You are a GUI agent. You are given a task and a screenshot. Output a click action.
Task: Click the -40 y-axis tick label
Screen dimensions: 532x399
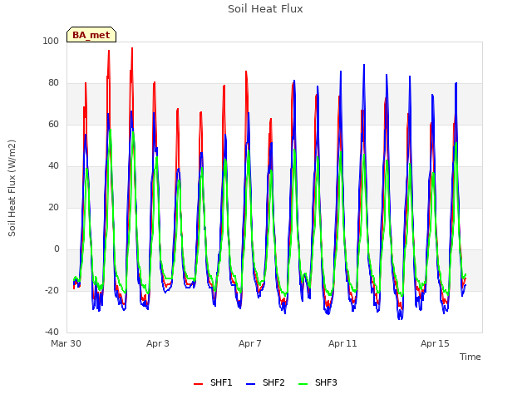pos(52,332)
